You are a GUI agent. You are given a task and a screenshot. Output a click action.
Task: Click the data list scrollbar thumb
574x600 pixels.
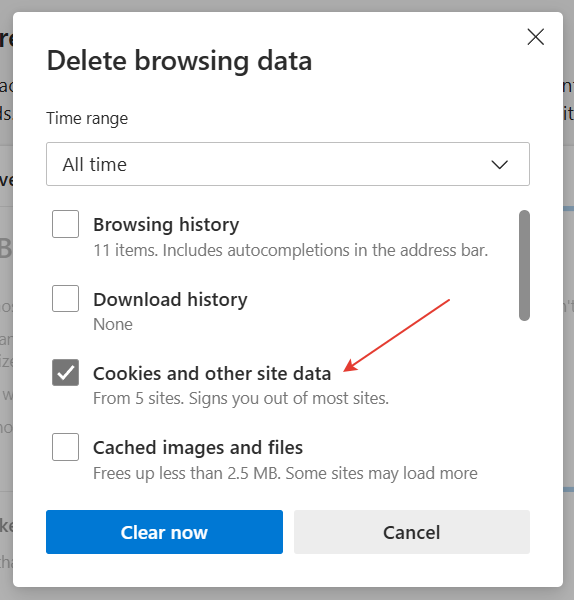pos(524,265)
